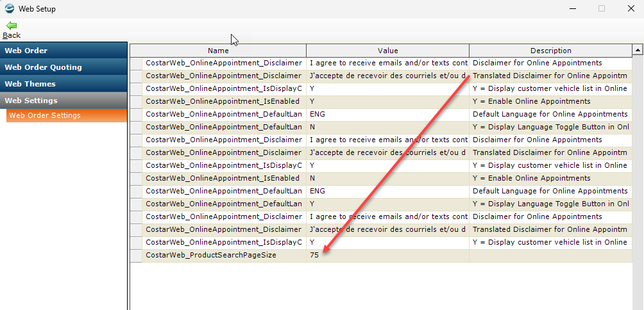644x310 pixels.
Task: Open the Web Order section
Action: tap(64, 51)
